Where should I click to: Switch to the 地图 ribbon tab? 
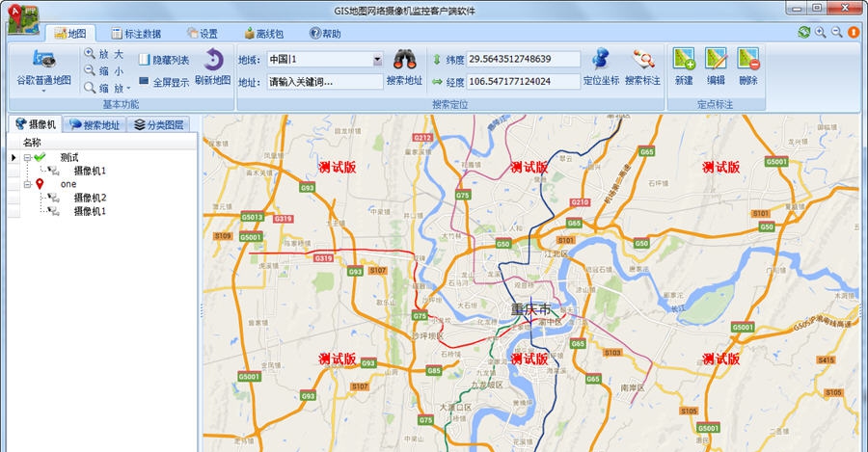70,34
